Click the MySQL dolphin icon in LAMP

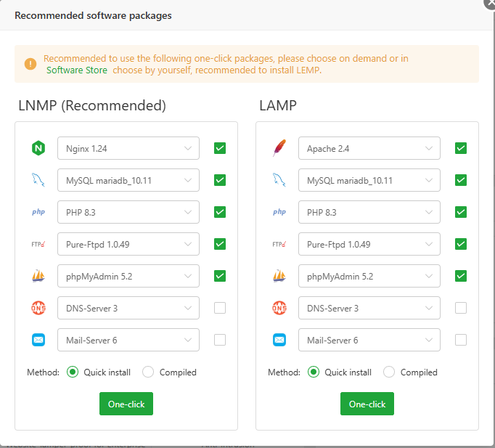(279, 180)
